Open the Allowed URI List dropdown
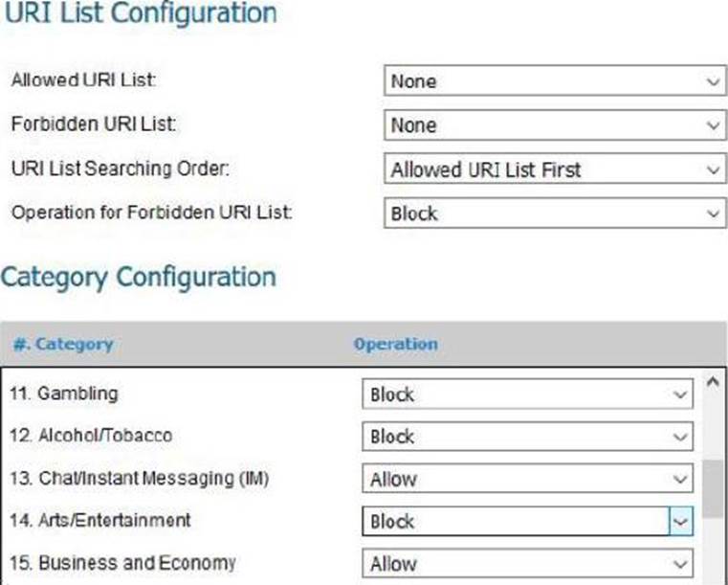 (x=553, y=82)
